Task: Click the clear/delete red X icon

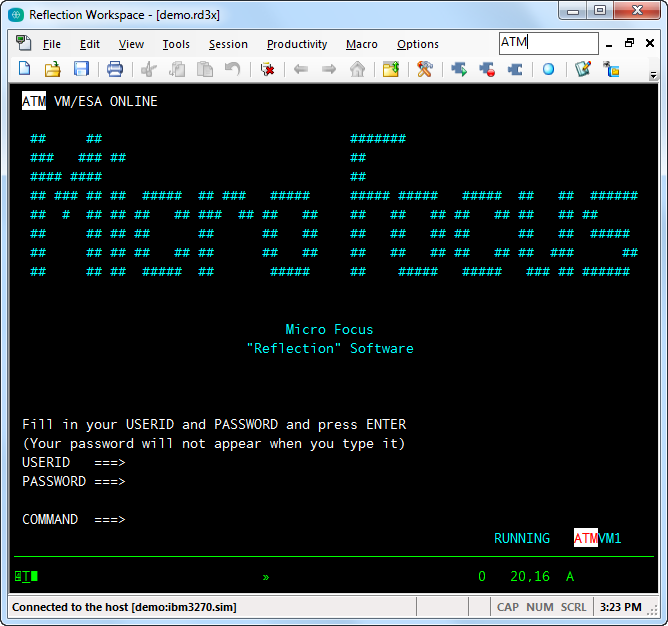Action: 267,69
